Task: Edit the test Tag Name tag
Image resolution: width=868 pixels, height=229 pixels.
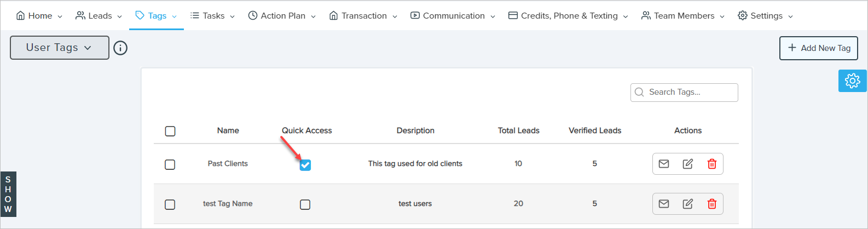Action: [688, 204]
